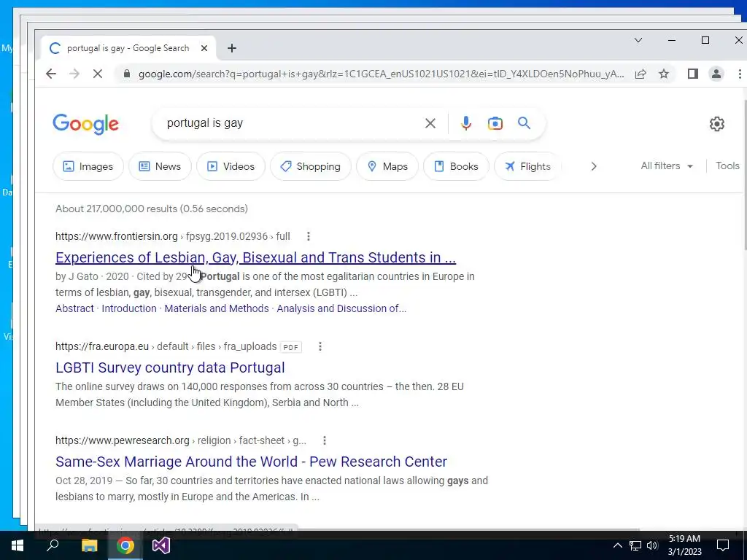The width and height of the screenshot is (747, 560).
Task: Open a new tab with the plus icon
Action: point(231,48)
